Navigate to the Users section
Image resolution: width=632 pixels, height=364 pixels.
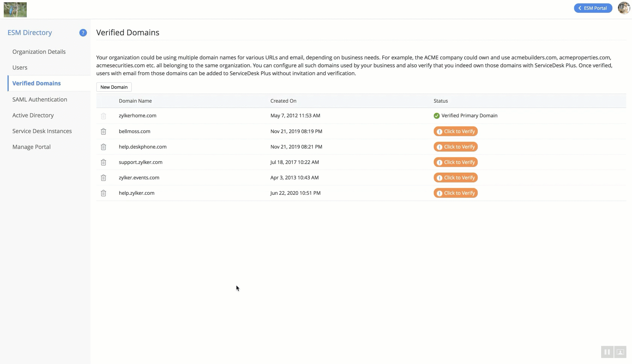point(20,68)
